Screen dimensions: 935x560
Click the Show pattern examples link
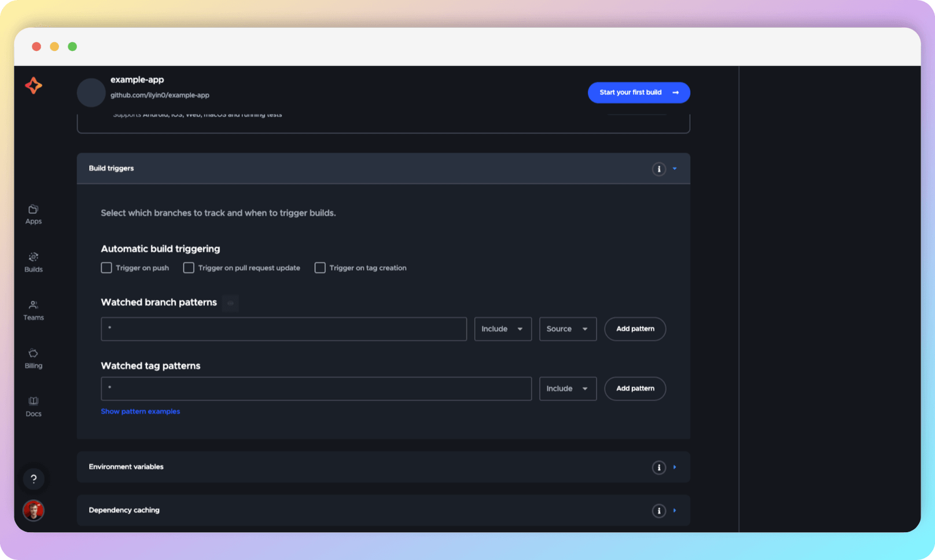click(140, 411)
